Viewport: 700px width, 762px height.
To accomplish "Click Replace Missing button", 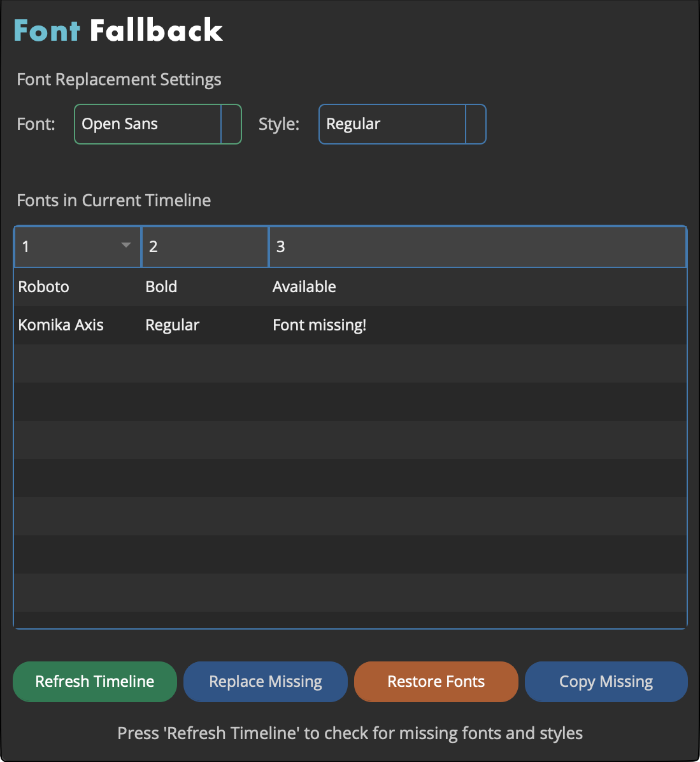I will pos(266,681).
